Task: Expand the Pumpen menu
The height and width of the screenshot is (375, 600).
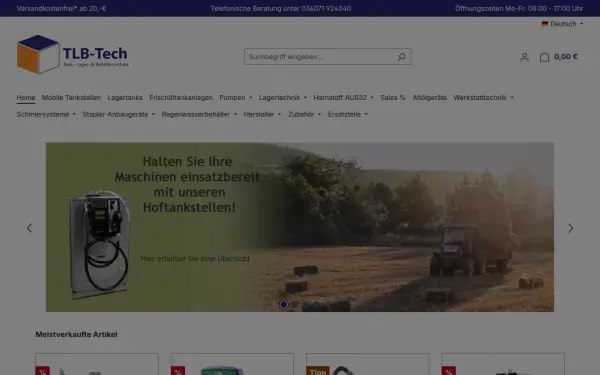Action: (x=236, y=98)
